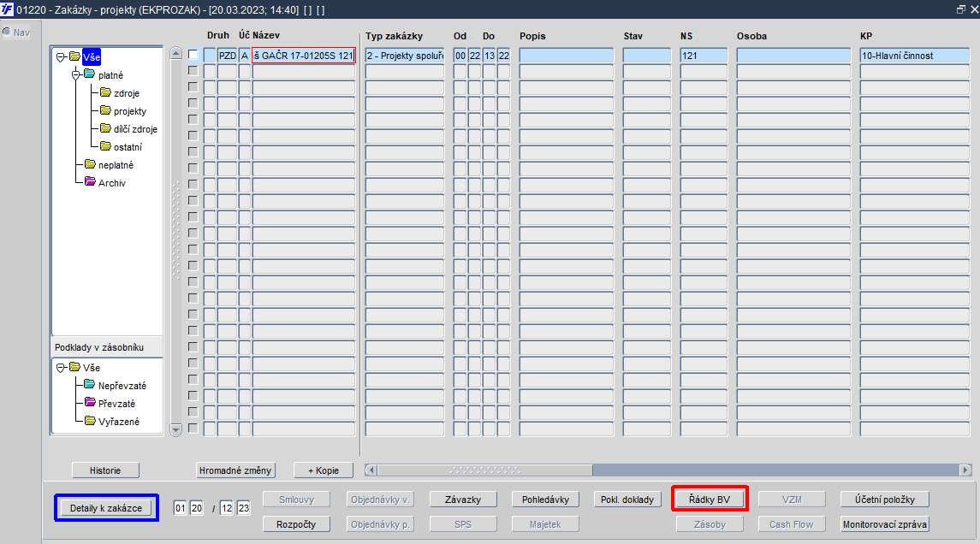Viewport: 980px width, 544px height.
Task: Open Detaily k zakázce
Action: coord(105,508)
